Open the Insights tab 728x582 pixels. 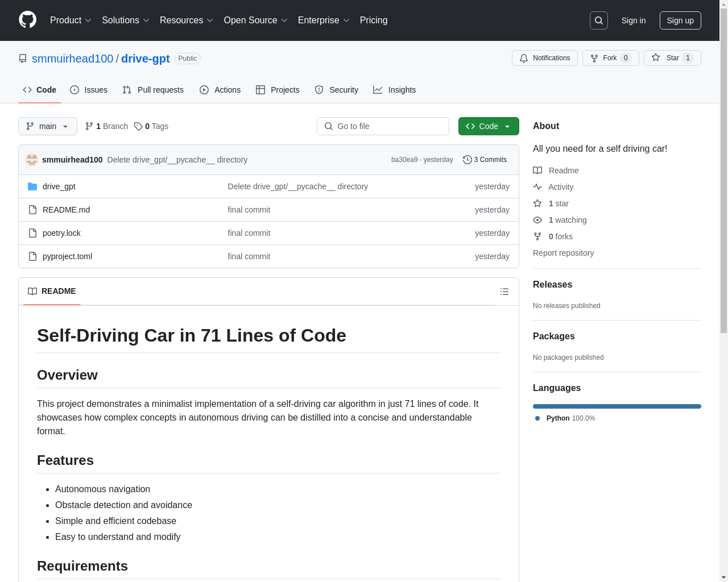point(394,90)
